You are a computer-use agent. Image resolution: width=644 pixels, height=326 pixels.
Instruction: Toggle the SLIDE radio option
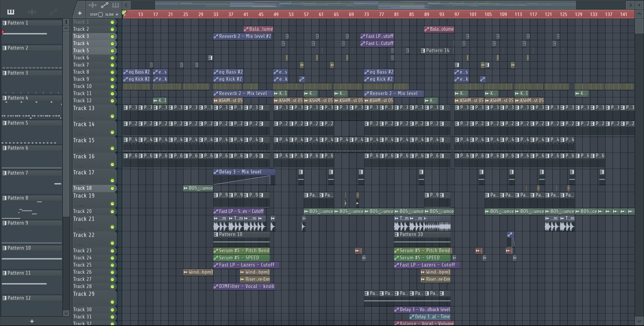pos(117,15)
